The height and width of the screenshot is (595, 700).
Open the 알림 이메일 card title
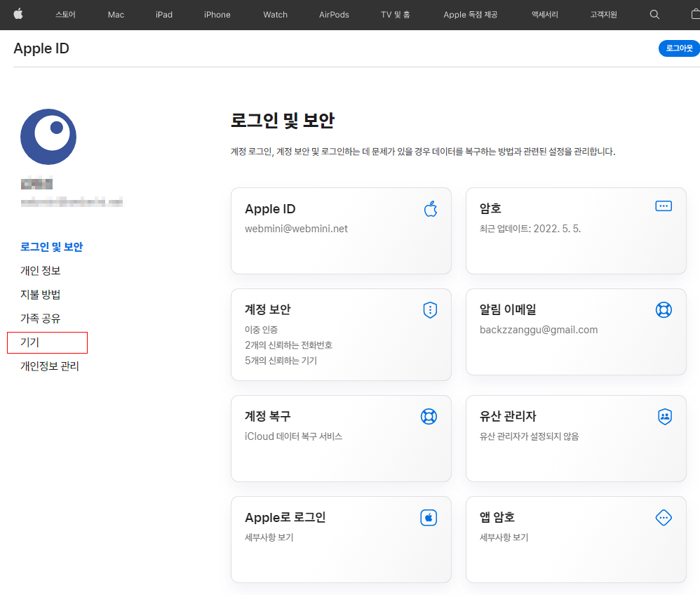pos(508,309)
